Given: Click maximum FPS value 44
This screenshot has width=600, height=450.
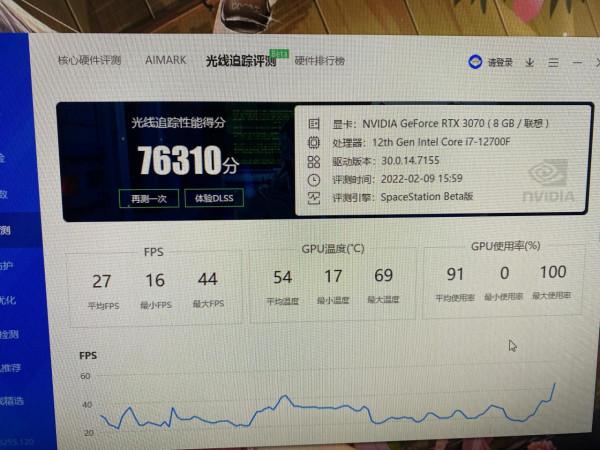Looking at the screenshot, I should click(x=208, y=279).
